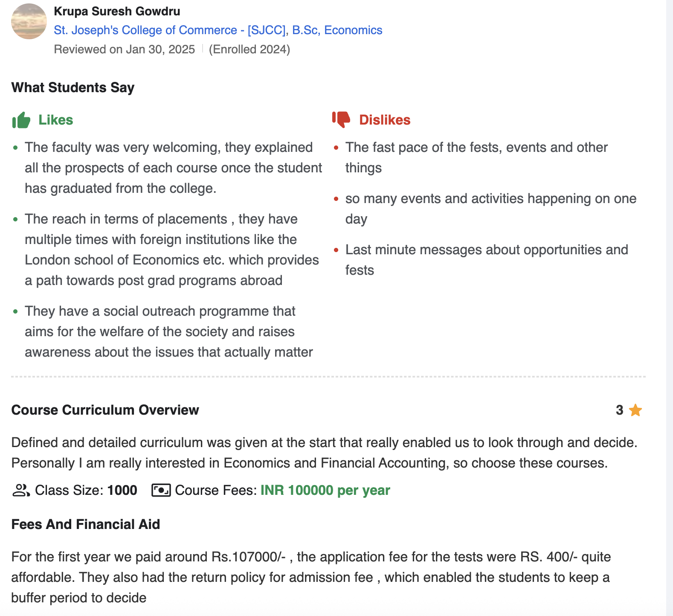The width and height of the screenshot is (673, 616).
Task: Click the green Likes thumbs-up icon
Action: [22, 120]
